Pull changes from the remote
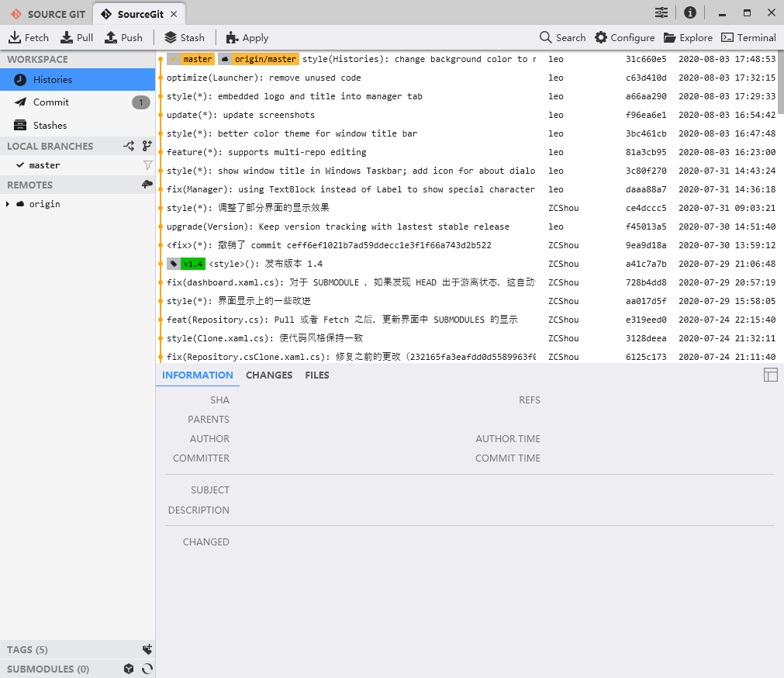 click(x=77, y=37)
